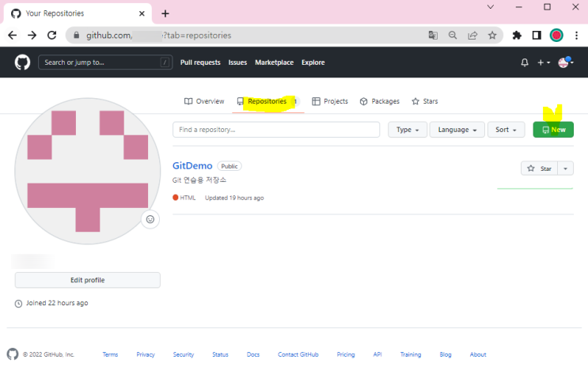This screenshot has width=588, height=367.
Task: Star the GitDemo repository
Action: coord(539,168)
